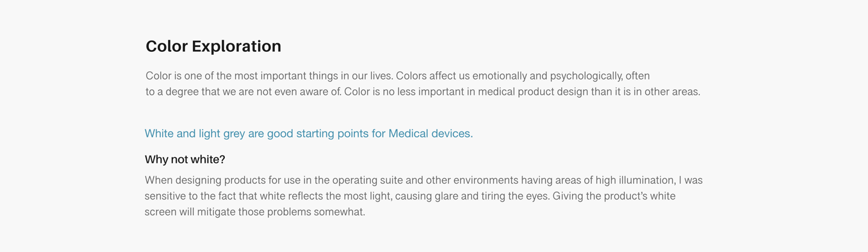
Task: Click "good starting points" in the blue line
Action: click(x=318, y=133)
